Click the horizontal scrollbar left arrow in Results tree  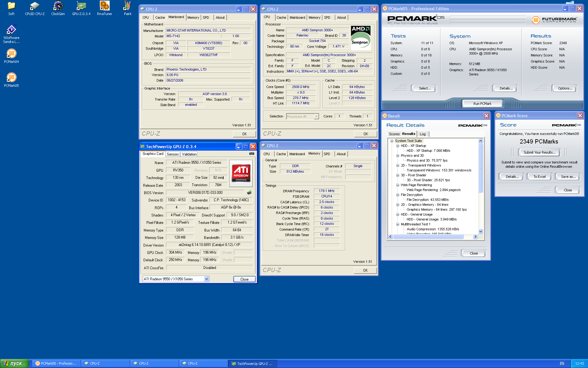(390, 236)
